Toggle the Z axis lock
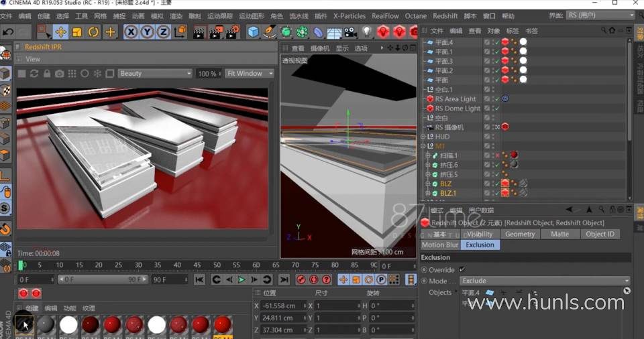644x339 pixels. 163,32
